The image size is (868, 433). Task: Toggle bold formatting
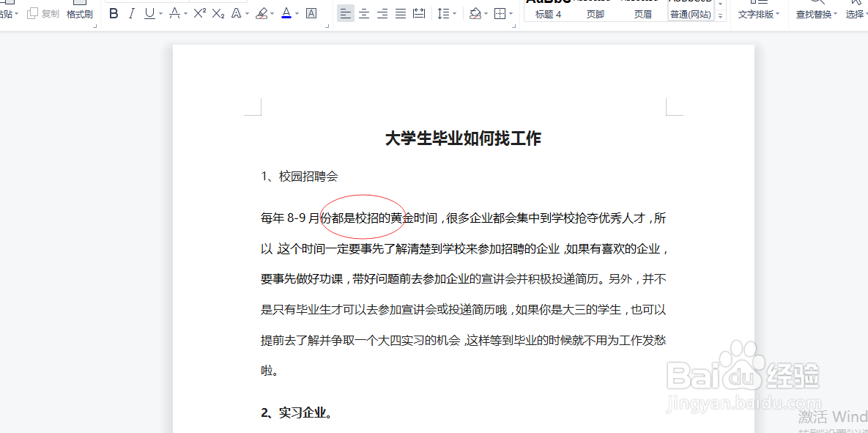tap(114, 13)
